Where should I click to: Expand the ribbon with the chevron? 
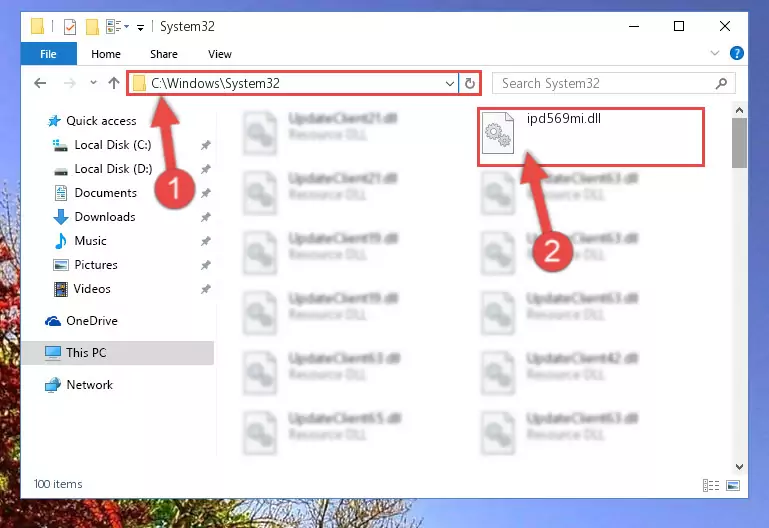click(715, 53)
